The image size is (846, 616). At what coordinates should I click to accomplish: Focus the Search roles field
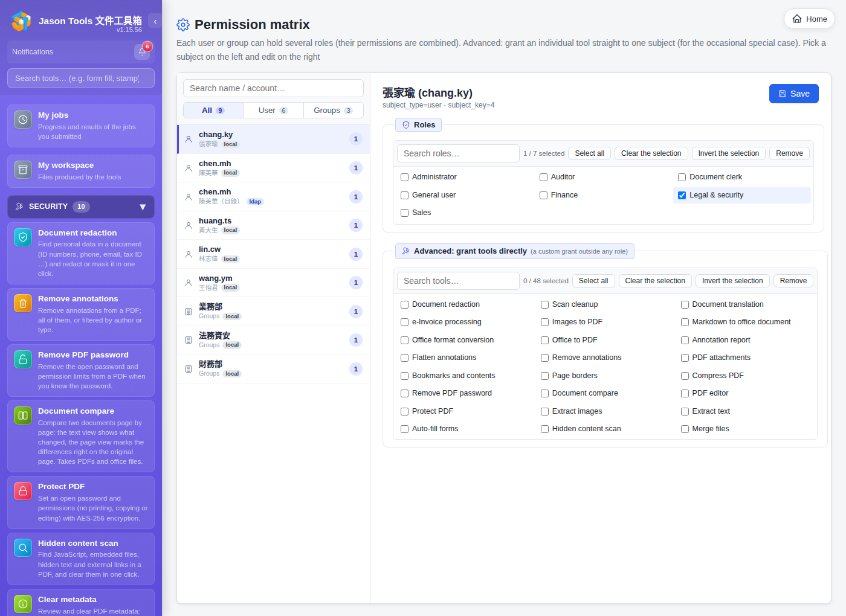(458, 153)
